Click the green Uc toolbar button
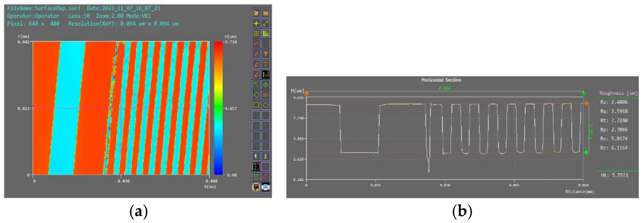Image resolution: width=644 pixels, height=223 pixels. 266,34
